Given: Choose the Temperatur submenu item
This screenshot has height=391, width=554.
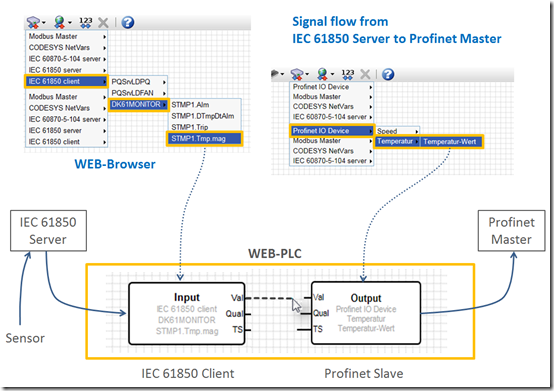Looking at the screenshot, I should [x=397, y=142].
